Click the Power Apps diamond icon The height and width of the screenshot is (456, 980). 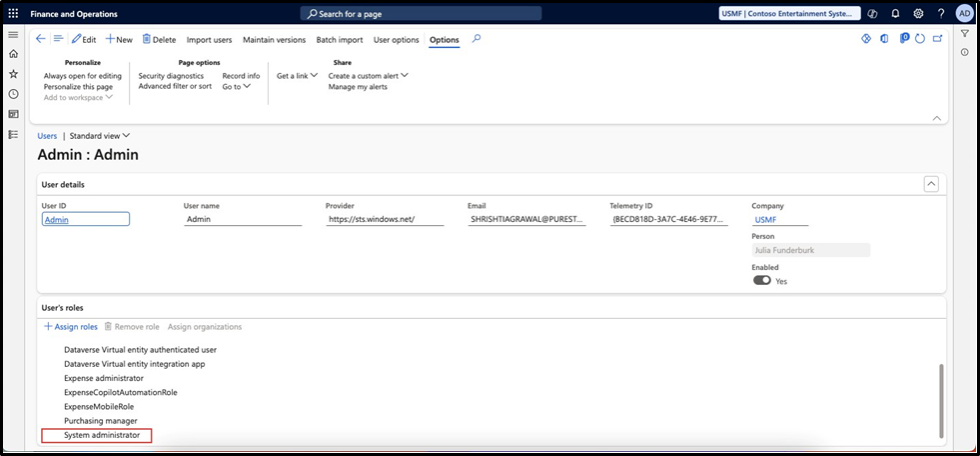tap(866, 39)
